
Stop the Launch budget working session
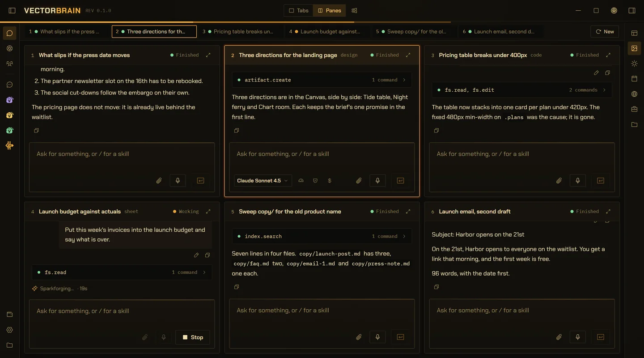click(192, 337)
